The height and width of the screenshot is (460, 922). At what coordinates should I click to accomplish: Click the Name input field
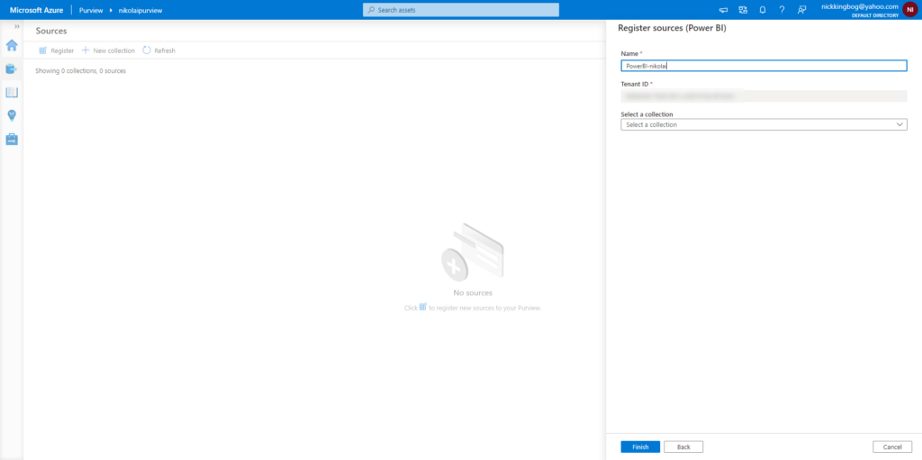point(764,66)
